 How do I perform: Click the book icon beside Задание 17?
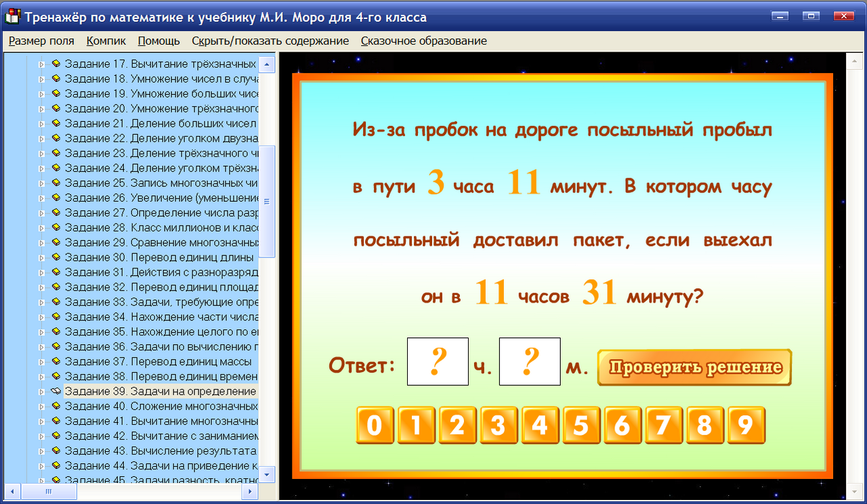coord(57,64)
